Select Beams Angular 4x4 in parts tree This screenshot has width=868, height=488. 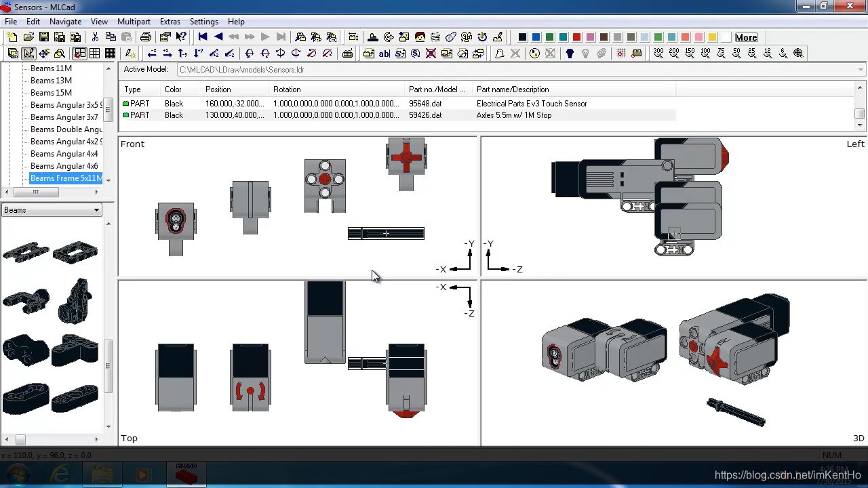[64, 154]
